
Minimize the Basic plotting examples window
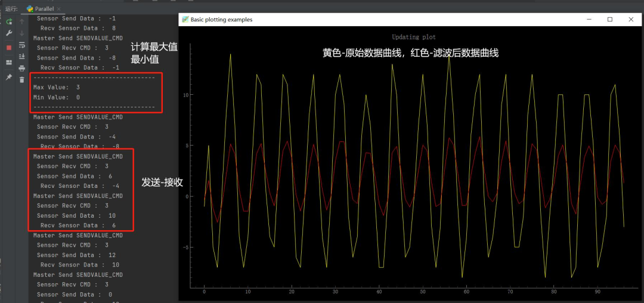pos(589,20)
